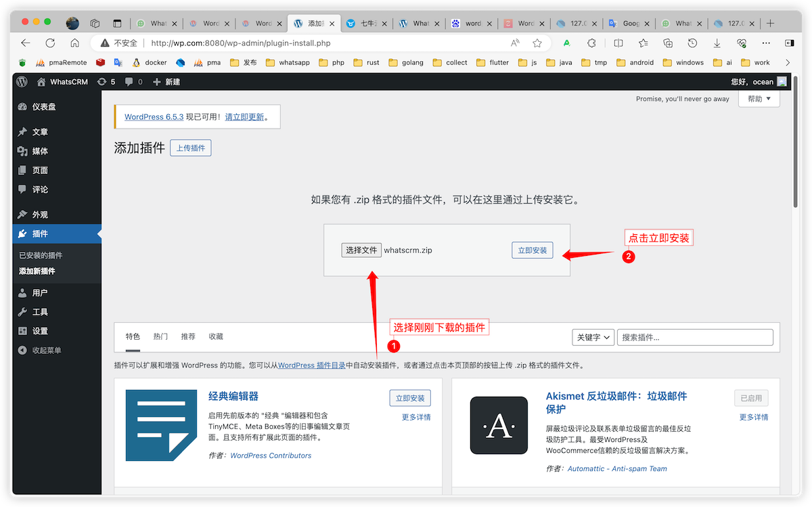Open the red cube bookmark icon
Image resolution: width=812 pixels, height=507 pixels.
point(100,62)
